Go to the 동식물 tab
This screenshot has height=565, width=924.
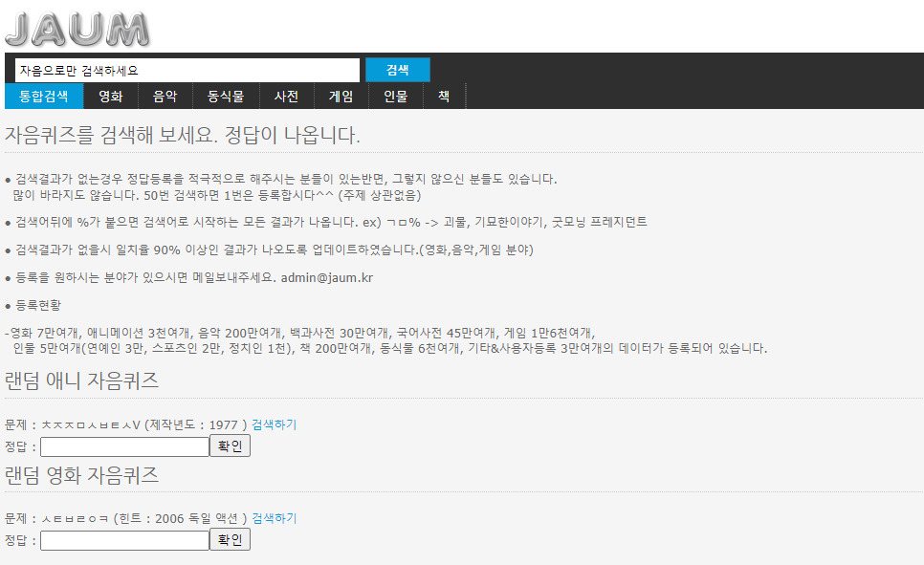tap(226, 96)
